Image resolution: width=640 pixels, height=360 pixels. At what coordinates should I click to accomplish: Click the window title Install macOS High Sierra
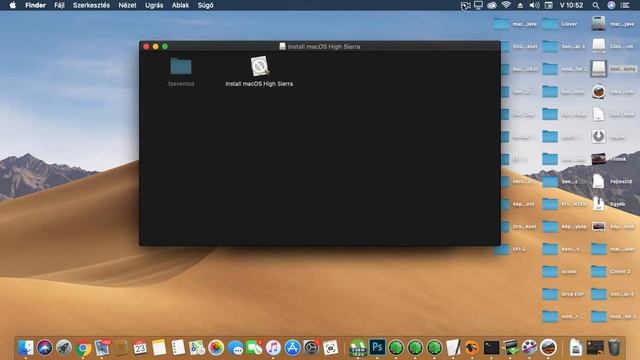pos(324,47)
